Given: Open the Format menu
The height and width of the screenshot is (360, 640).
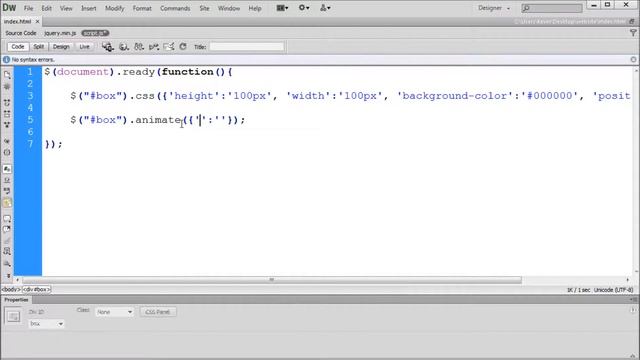Looking at the screenshot, I should coord(142,8).
